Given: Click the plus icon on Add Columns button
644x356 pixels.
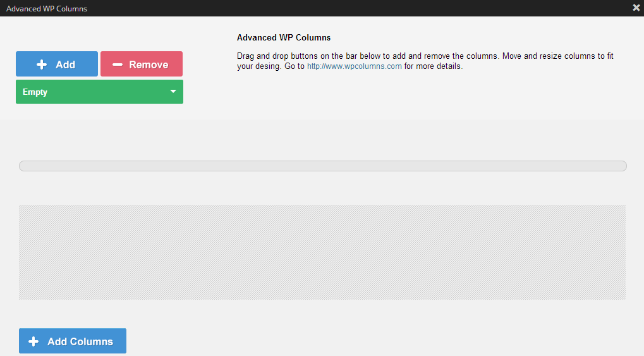Looking at the screenshot, I should point(33,341).
